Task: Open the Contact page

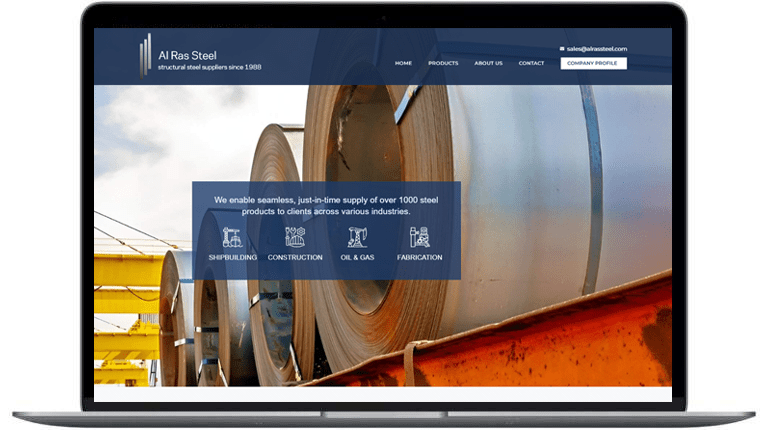Action: click(x=531, y=63)
